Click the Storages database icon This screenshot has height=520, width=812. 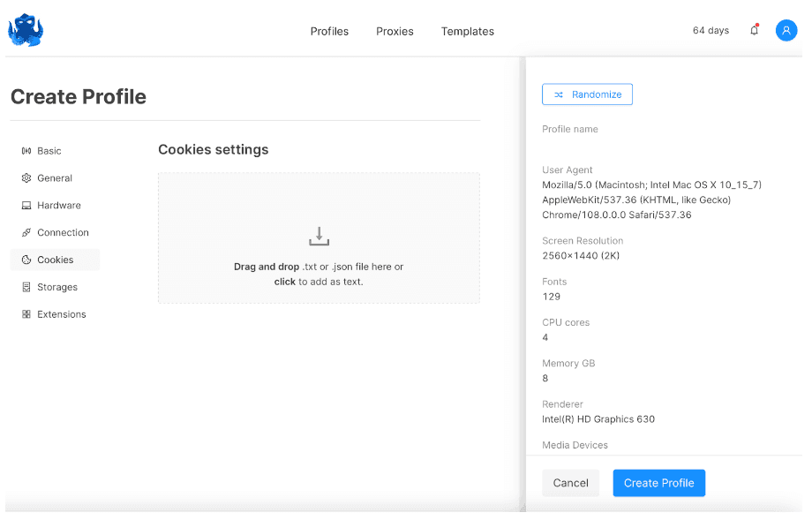pyautogui.click(x=26, y=288)
